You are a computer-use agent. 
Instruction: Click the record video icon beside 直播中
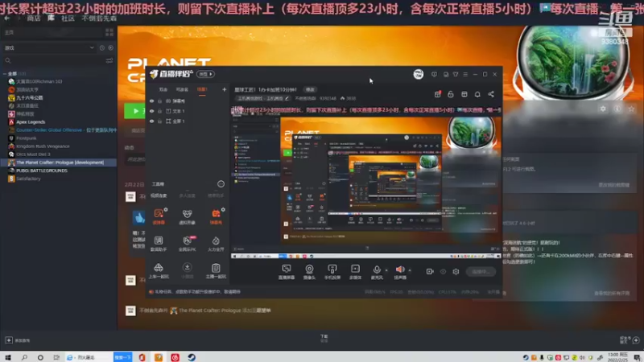tap(430, 271)
